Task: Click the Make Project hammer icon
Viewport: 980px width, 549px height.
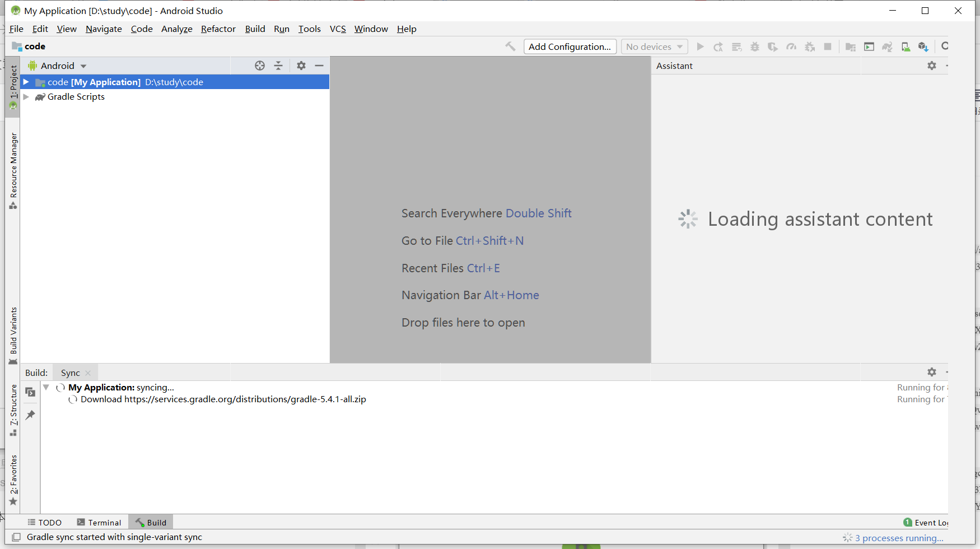Action: 510,46
